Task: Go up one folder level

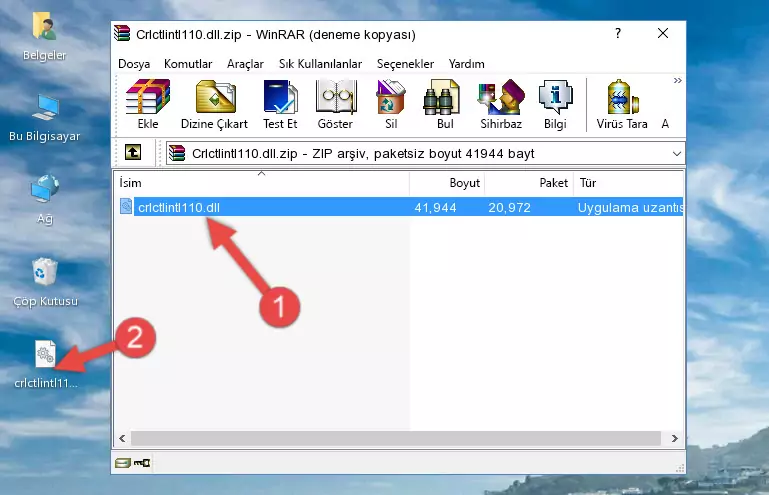Action: pyautogui.click(x=133, y=153)
